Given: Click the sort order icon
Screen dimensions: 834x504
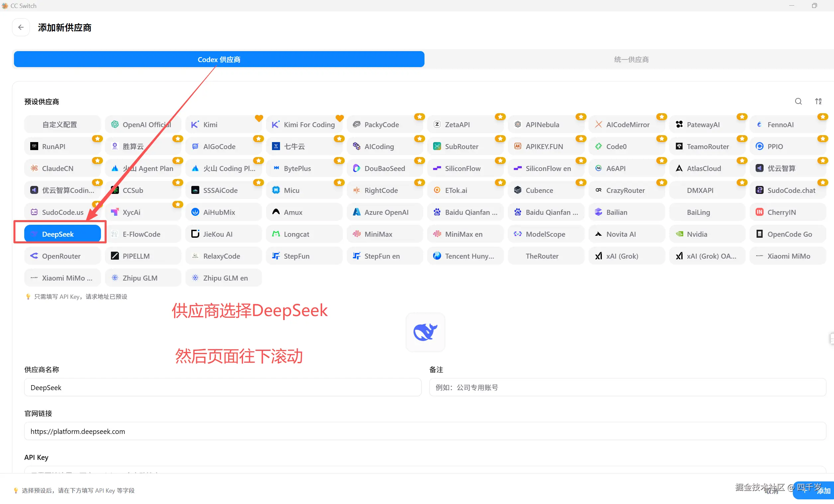Looking at the screenshot, I should [x=818, y=102].
